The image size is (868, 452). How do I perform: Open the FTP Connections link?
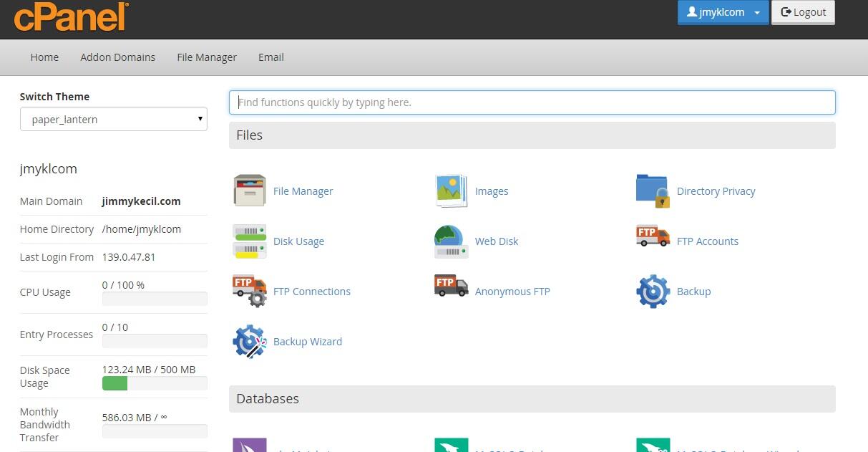pos(312,292)
